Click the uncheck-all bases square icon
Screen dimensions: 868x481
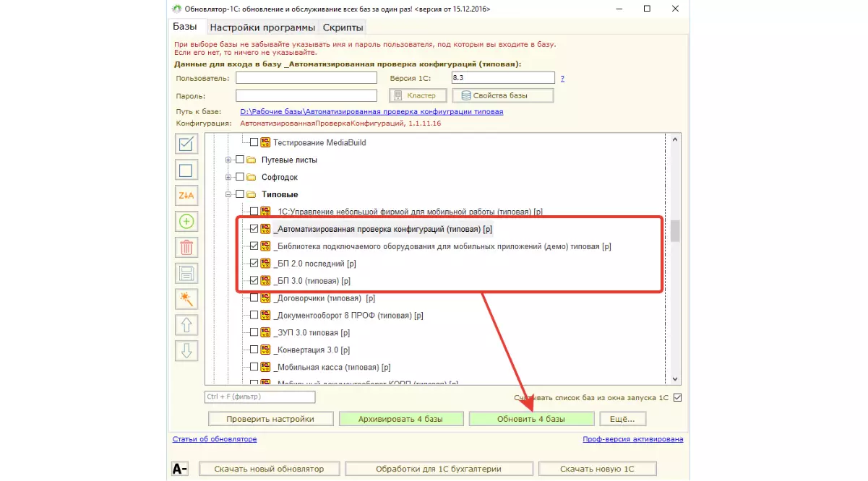pyautogui.click(x=186, y=170)
